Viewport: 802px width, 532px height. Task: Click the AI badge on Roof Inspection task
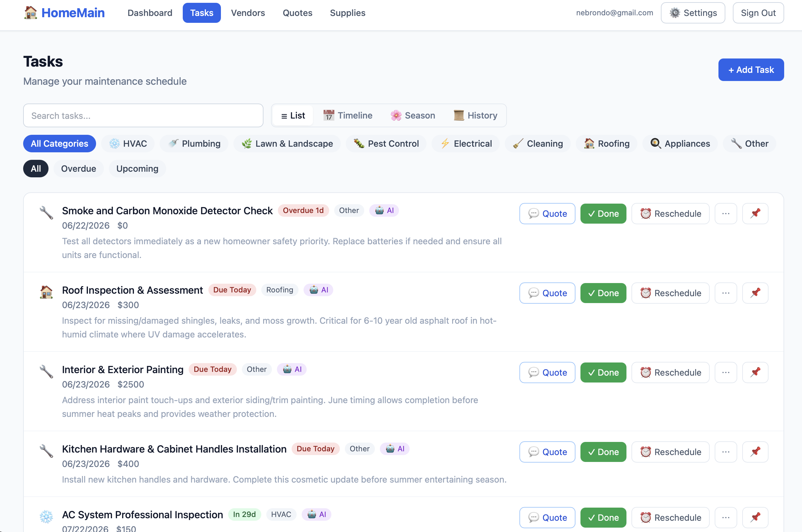point(318,290)
